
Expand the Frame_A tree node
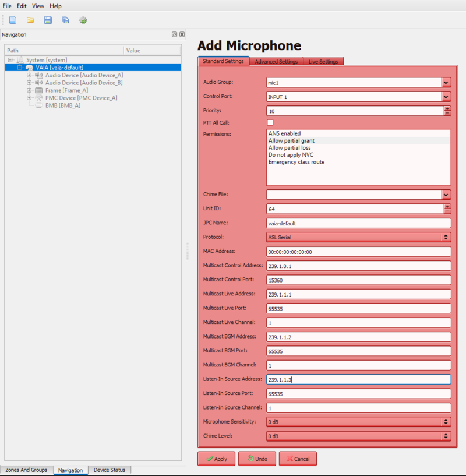29,90
